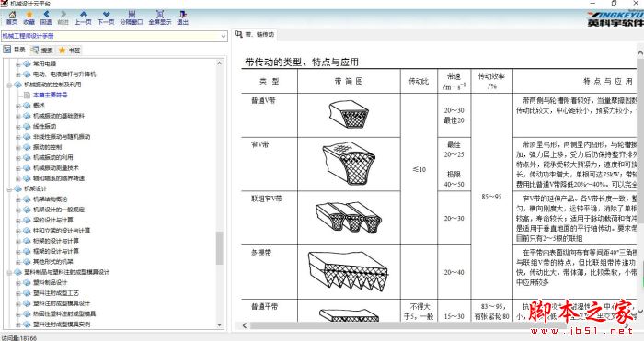Click the document vertical scrollbar up arrow
644x341 pixels.
point(640,53)
